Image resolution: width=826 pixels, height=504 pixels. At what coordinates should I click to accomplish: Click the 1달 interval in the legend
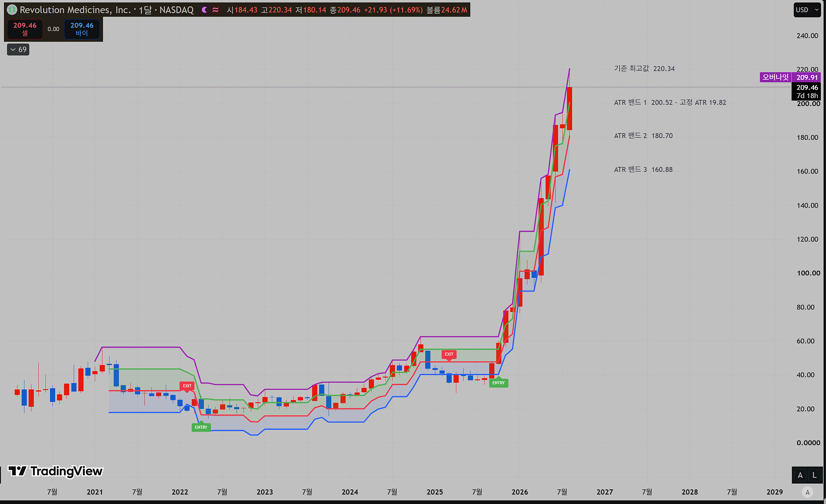coord(145,10)
